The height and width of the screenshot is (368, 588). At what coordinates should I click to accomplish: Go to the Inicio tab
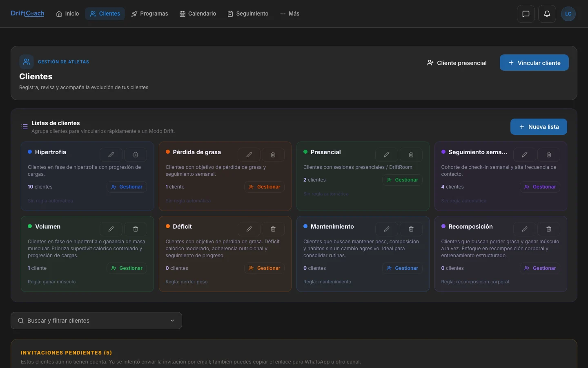point(68,14)
